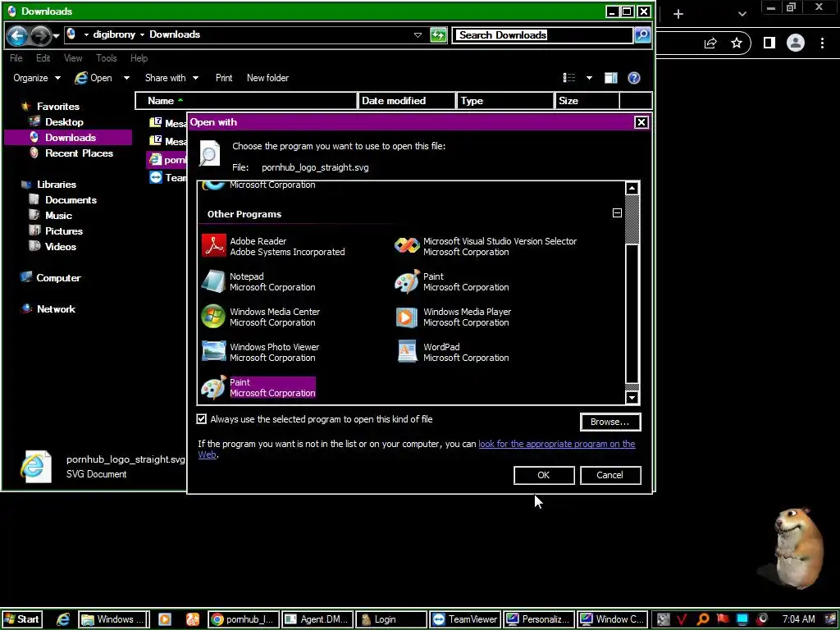Sort files by Name column header

246,101
